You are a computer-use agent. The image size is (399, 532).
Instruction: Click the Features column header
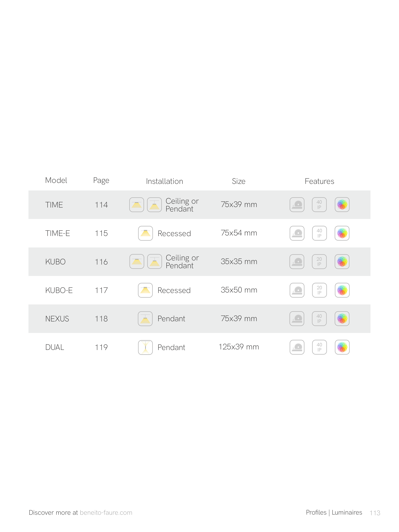[319, 181]
